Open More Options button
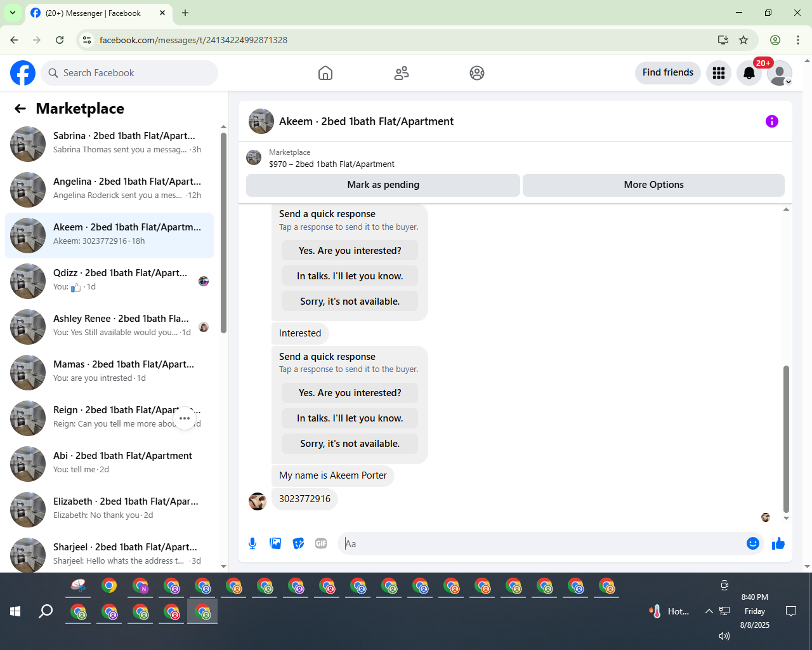Screen dimensions: 812x650 (x=653, y=185)
